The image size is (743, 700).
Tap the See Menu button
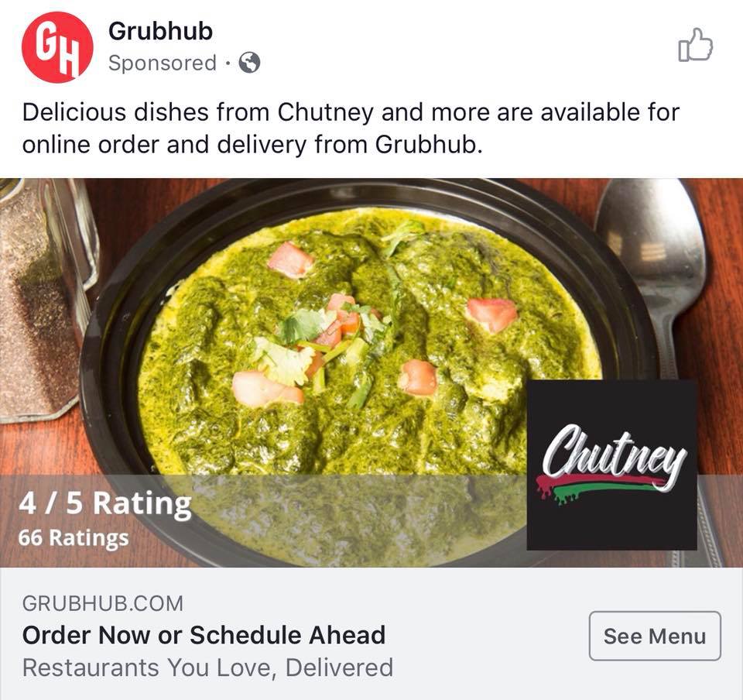[x=655, y=636]
